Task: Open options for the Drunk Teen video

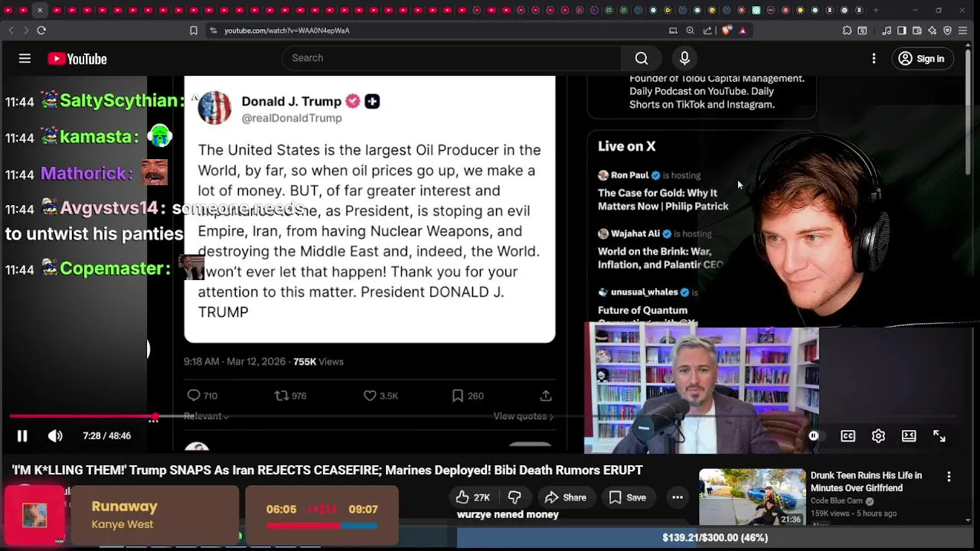Action: pyautogui.click(x=949, y=477)
